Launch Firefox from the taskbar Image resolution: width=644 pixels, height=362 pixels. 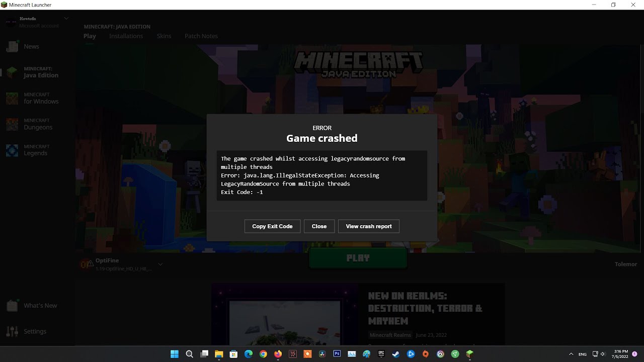click(x=278, y=354)
